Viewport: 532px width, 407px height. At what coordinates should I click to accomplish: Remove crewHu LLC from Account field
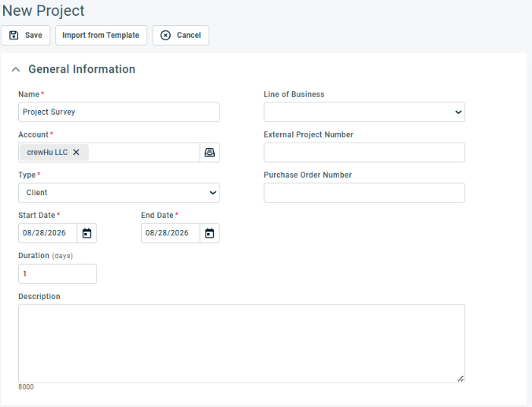point(76,153)
